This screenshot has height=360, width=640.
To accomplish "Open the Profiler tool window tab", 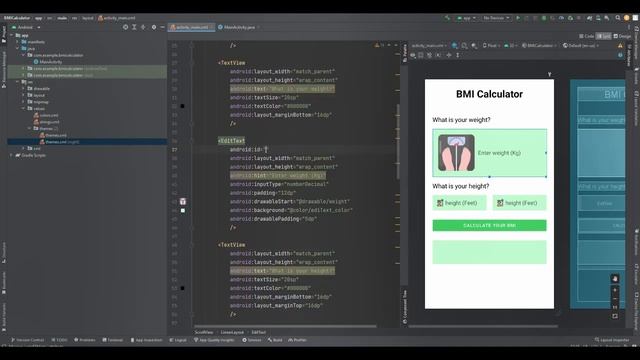I will point(298,340).
